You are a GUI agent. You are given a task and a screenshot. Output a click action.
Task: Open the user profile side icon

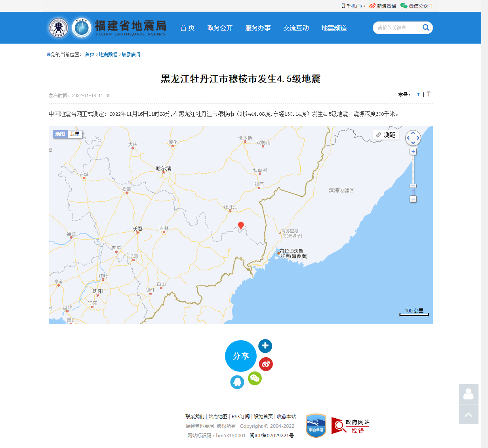468,394
